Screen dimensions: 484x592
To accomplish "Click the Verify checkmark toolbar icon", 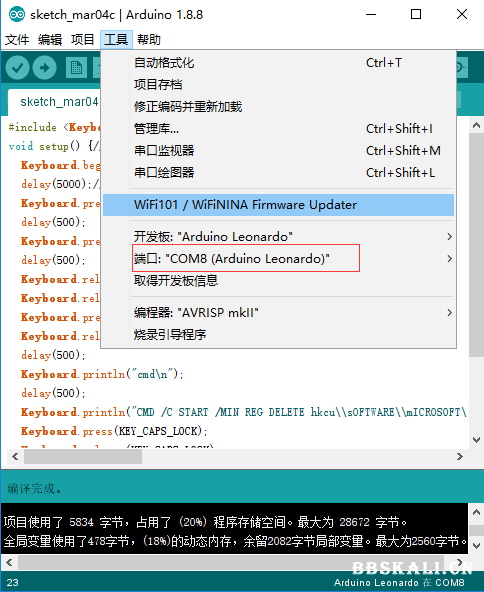I will (x=17, y=68).
